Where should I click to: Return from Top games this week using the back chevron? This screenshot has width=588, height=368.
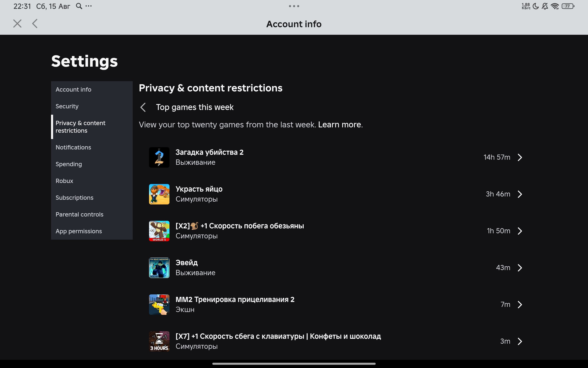tap(143, 107)
